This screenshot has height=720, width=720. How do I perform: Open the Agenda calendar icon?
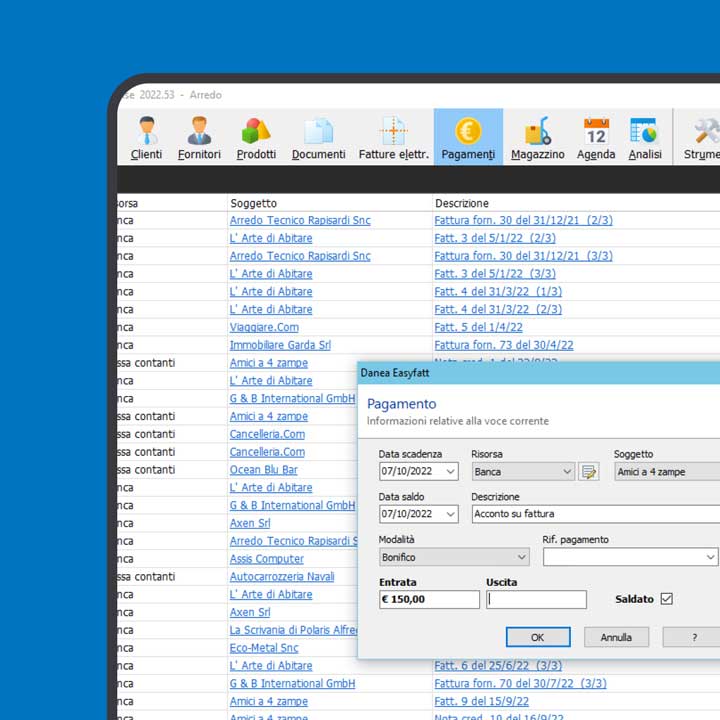click(x=596, y=131)
